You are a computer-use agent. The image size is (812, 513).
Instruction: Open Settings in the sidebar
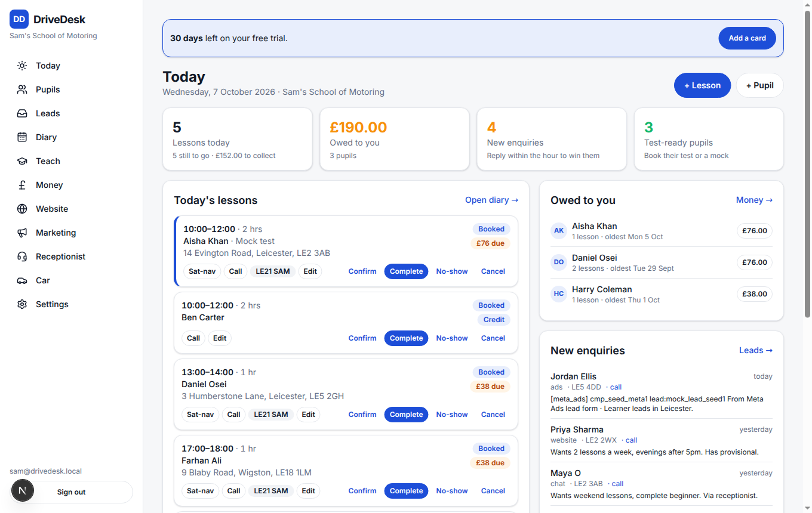point(72,304)
